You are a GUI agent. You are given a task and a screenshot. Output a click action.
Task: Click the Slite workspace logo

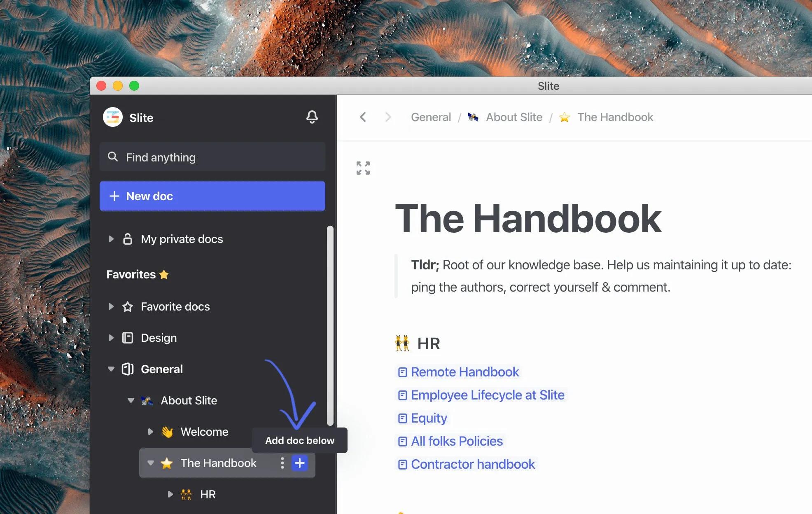113,117
